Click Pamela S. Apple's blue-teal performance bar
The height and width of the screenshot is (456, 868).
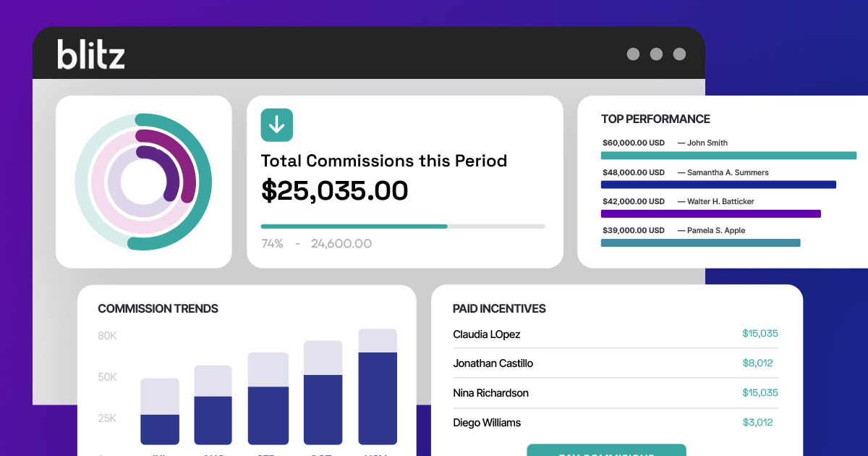coord(701,242)
